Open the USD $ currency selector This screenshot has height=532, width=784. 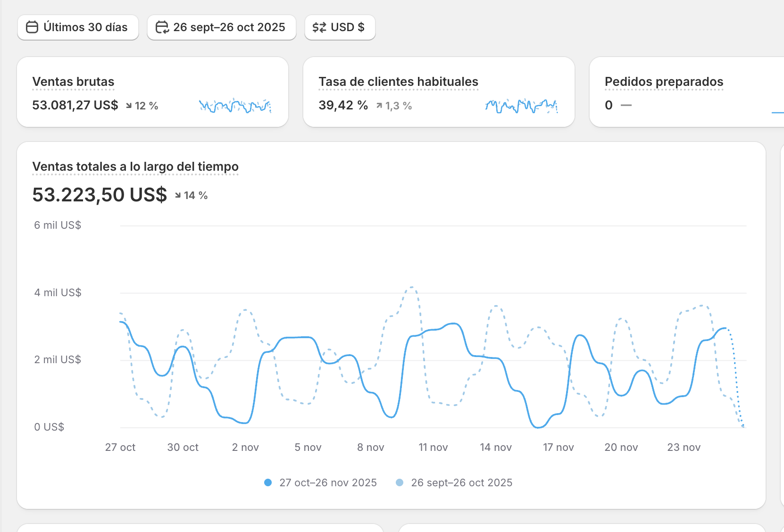pos(340,27)
